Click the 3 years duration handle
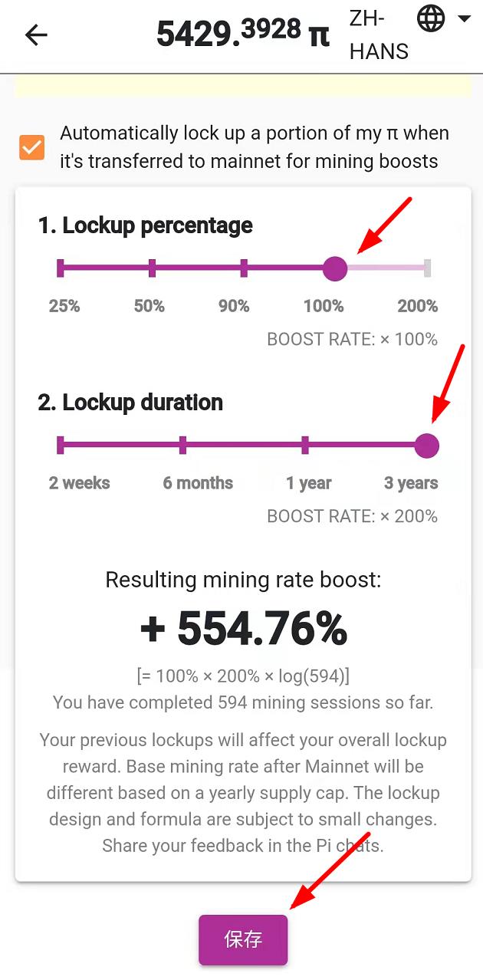The width and height of the screenshot is (483, 980). pyautogui.click(x=426, y=446)
